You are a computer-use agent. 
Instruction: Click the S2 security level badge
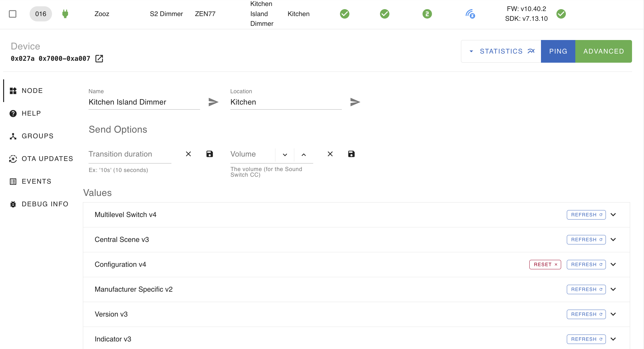point(427,14)
